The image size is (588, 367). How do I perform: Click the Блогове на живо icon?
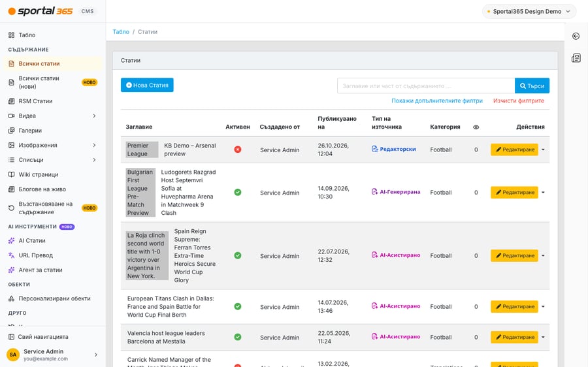tap(11, 189)
